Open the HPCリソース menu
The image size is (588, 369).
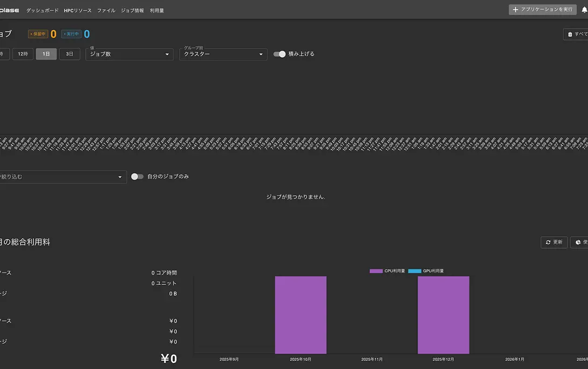point(78,10)
